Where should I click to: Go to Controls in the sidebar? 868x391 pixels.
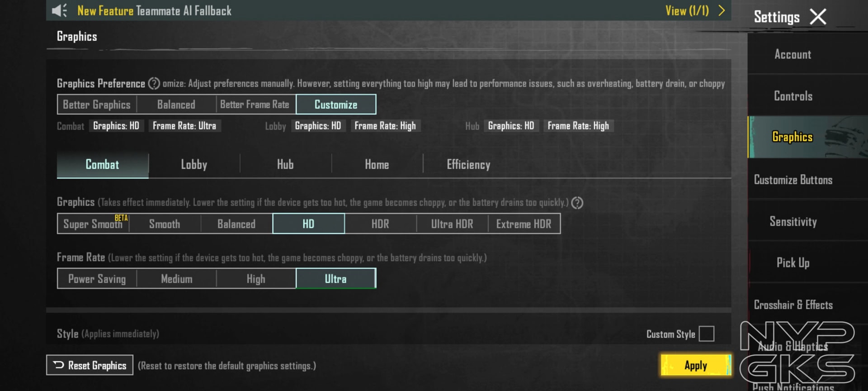(793, 96)
